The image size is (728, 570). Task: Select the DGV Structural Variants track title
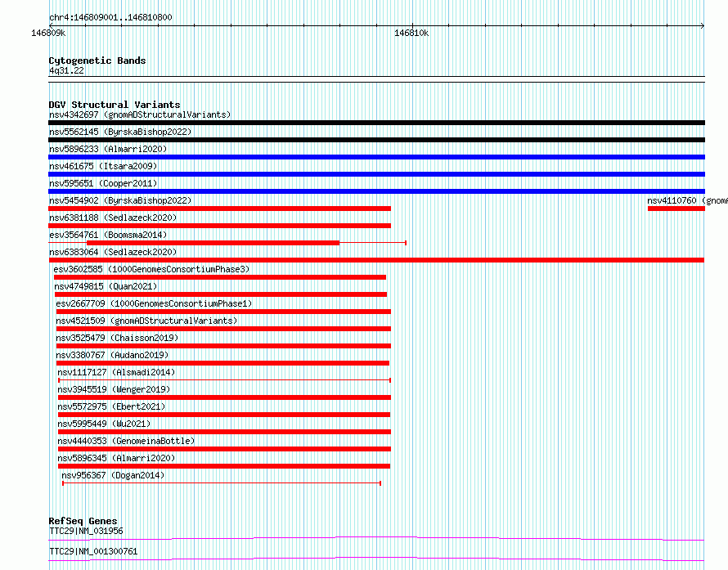coord(115,105)
